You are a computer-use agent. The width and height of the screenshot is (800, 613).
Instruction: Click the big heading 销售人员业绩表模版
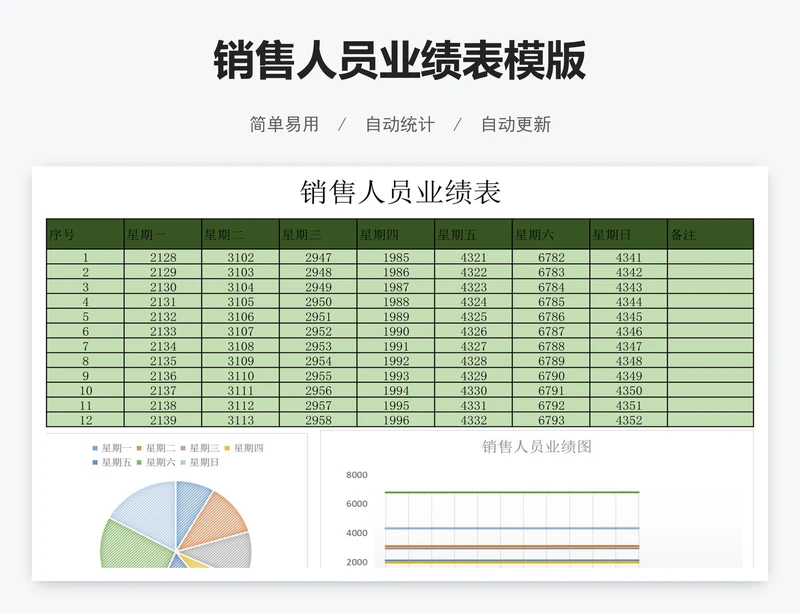[399, 60]
